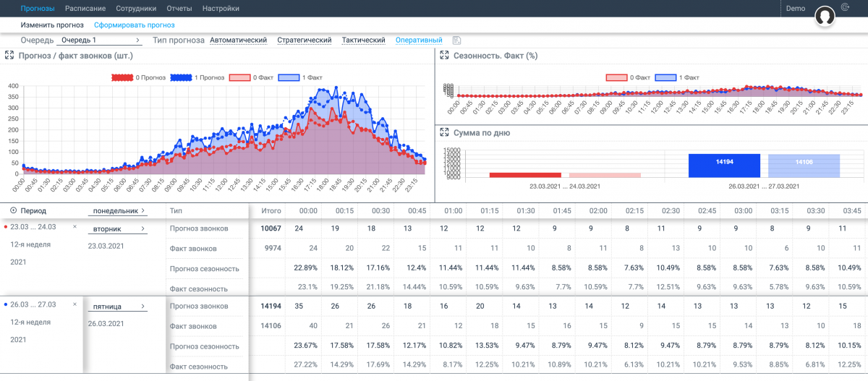Open the Очередь 1 queue dropdown
The width and height of the screenshot is (868, 381).
[x=100, y=40]
